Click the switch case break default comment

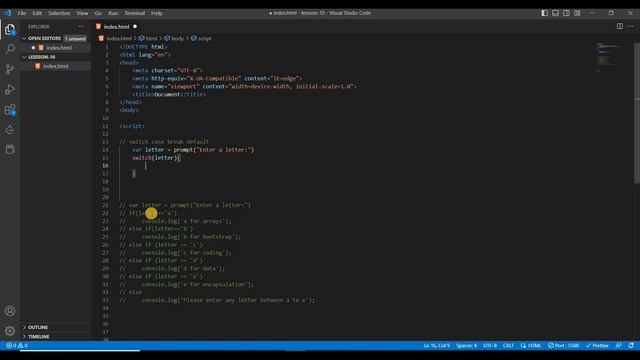pyautogui.click(x=164, y=142)
